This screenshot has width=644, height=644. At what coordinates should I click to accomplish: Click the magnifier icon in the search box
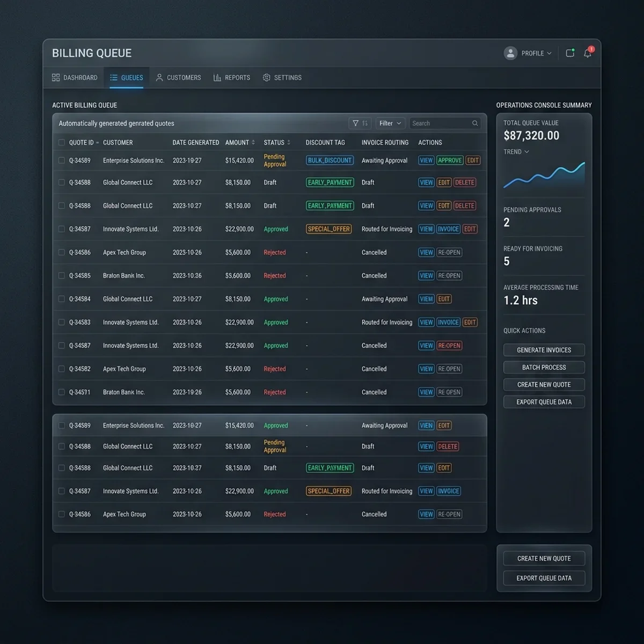tap(475, 123)
